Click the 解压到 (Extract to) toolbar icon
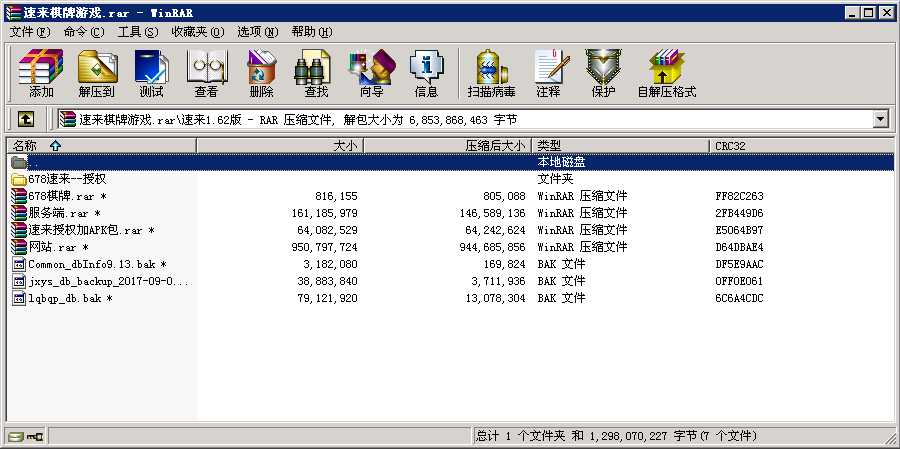900x449 pixels. tap(97, 73)
